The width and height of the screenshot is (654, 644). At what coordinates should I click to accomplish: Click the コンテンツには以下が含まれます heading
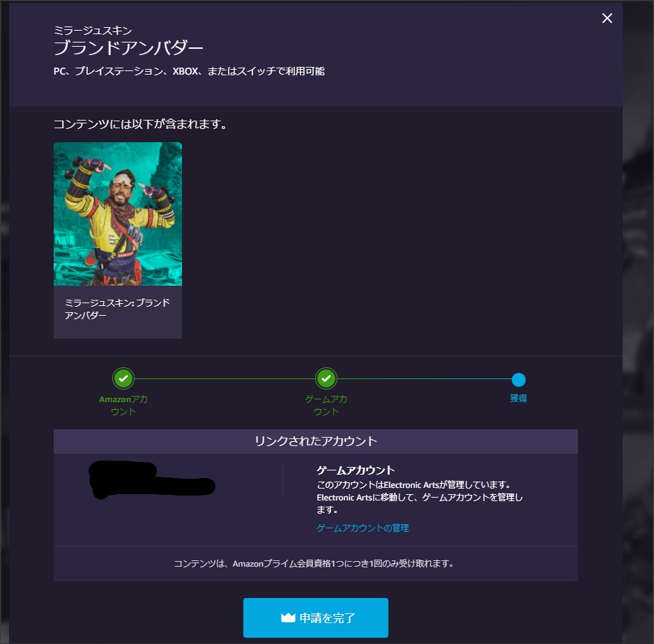coord(140,124)
